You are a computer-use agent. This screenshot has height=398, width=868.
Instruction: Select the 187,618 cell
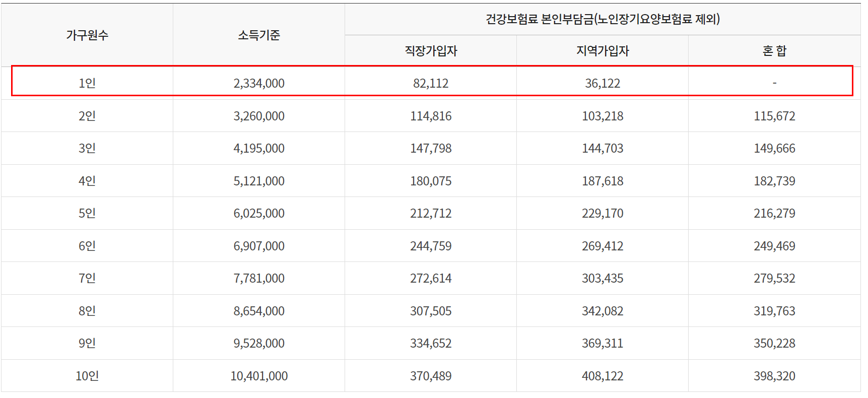coord(603,181)
